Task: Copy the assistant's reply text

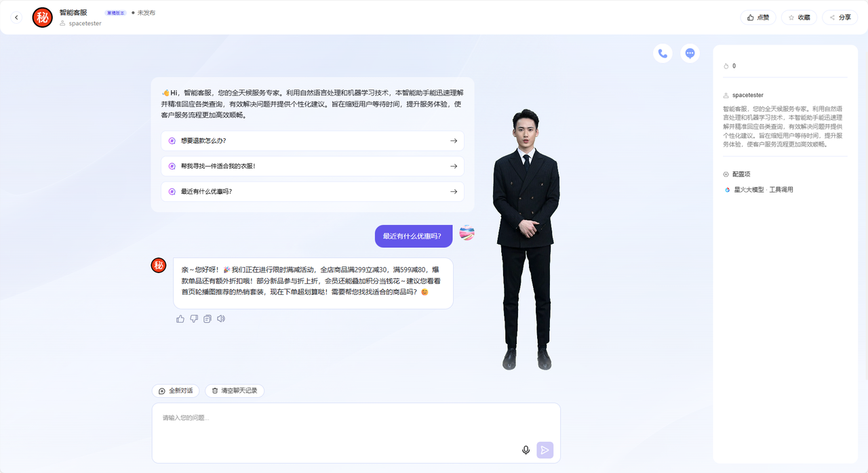Action: coord(208,319)
